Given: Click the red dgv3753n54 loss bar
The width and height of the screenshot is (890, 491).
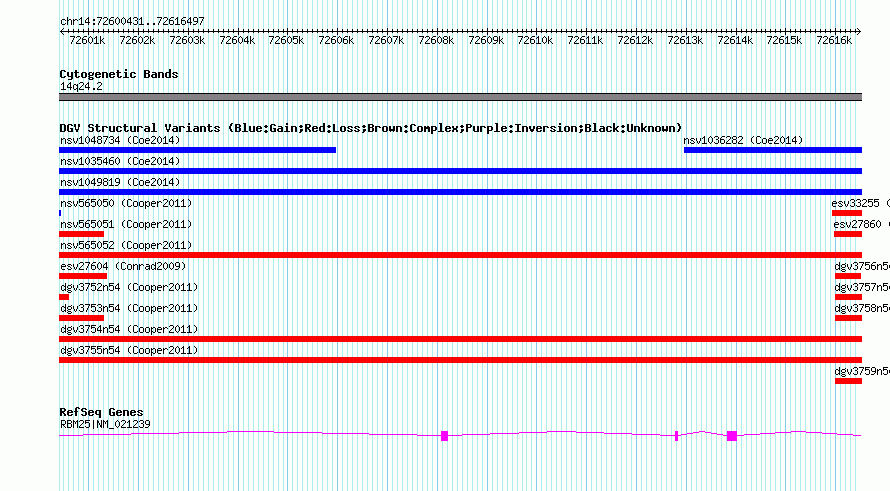Looking at the screenshot, I should pyautogui.click(x=81, y=318).
